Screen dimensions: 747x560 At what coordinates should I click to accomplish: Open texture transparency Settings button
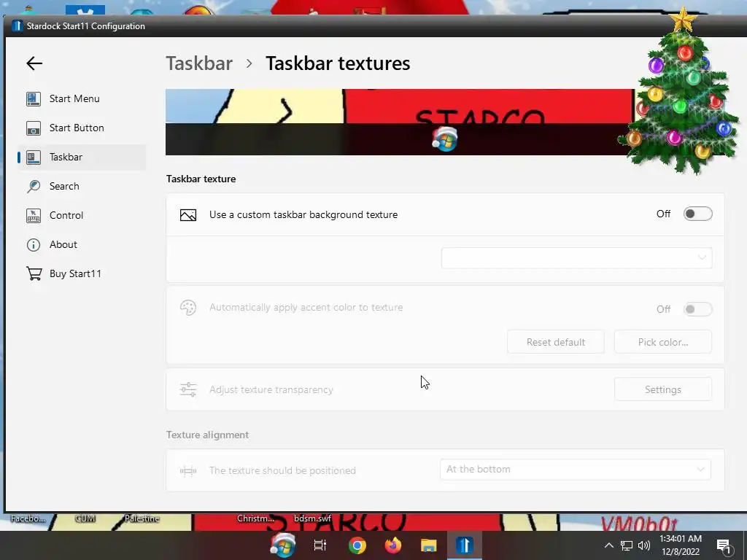(663, 389)
